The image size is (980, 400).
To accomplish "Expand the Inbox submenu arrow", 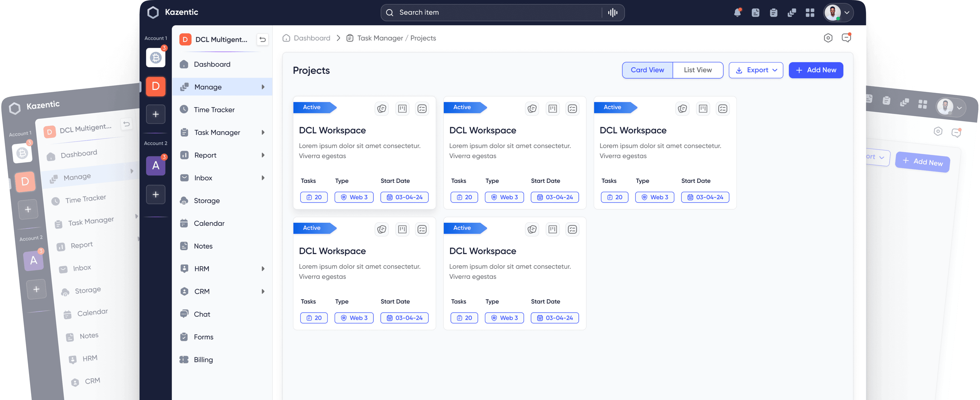I will 263,178.
